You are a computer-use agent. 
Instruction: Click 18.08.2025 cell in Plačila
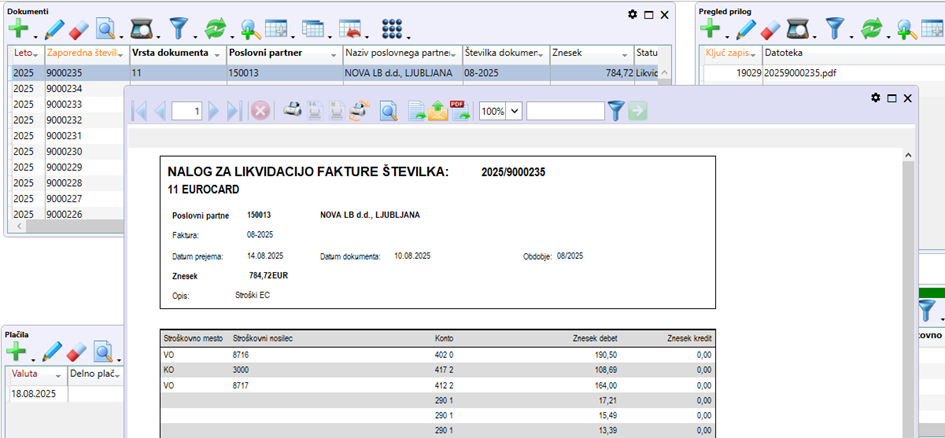(x=39, y=394)
